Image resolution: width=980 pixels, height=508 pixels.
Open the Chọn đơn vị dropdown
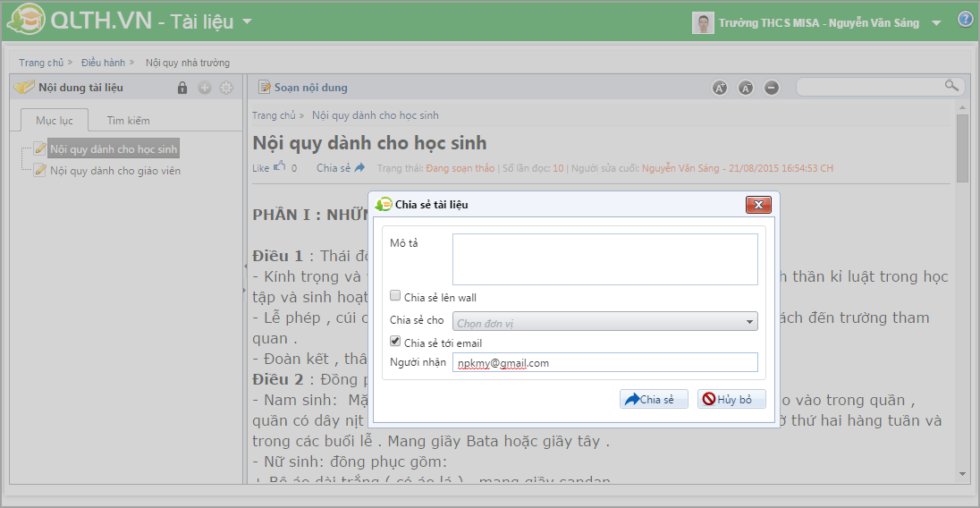(x=605, y=322)
